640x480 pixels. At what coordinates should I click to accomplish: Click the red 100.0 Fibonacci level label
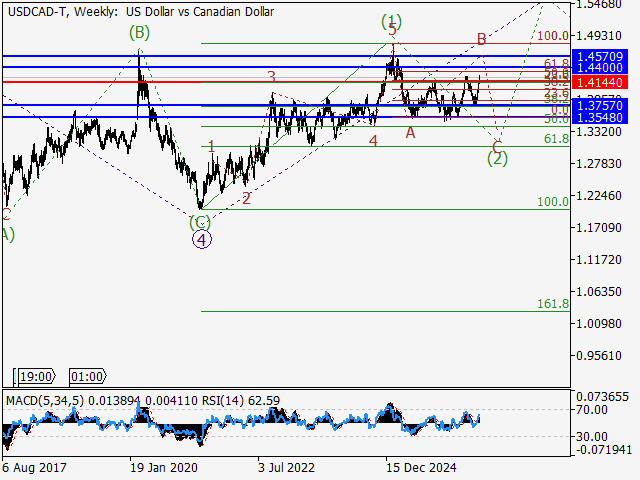[553, 36]
